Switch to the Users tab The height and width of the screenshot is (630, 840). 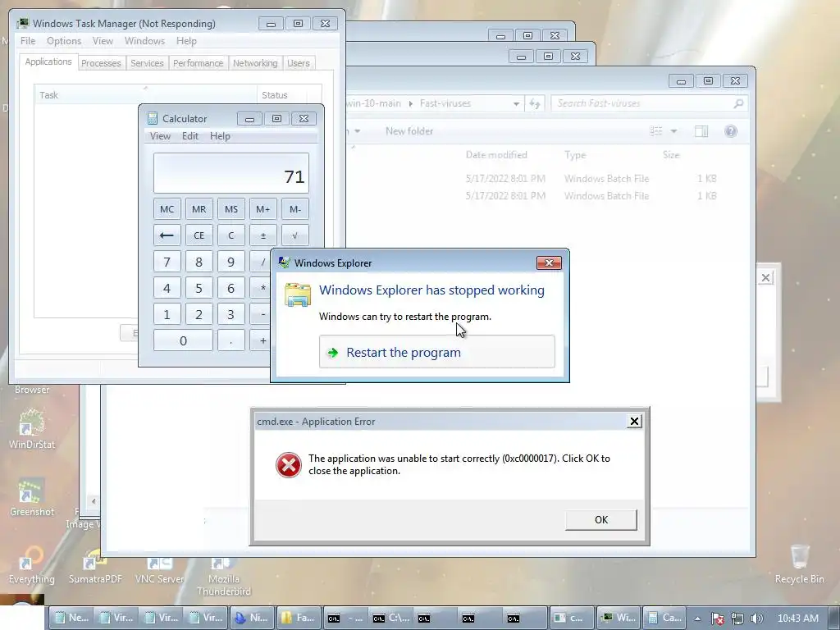[x=299, y=63]
